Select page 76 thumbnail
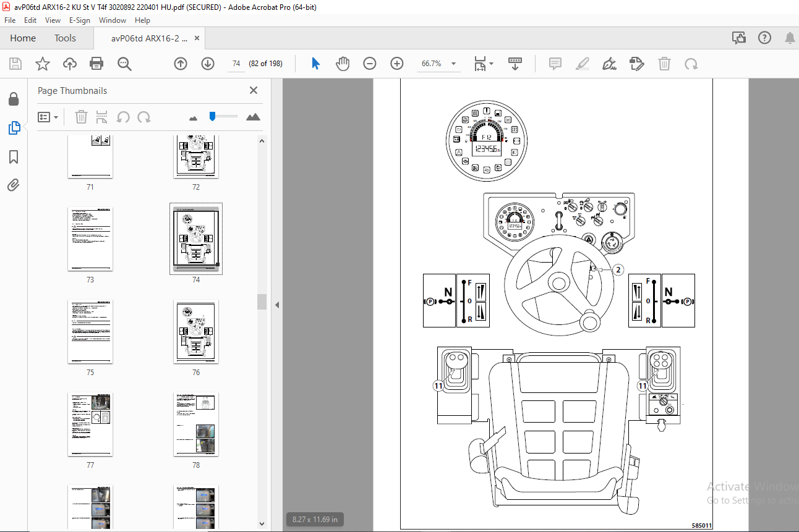 (x=196, y=332)
